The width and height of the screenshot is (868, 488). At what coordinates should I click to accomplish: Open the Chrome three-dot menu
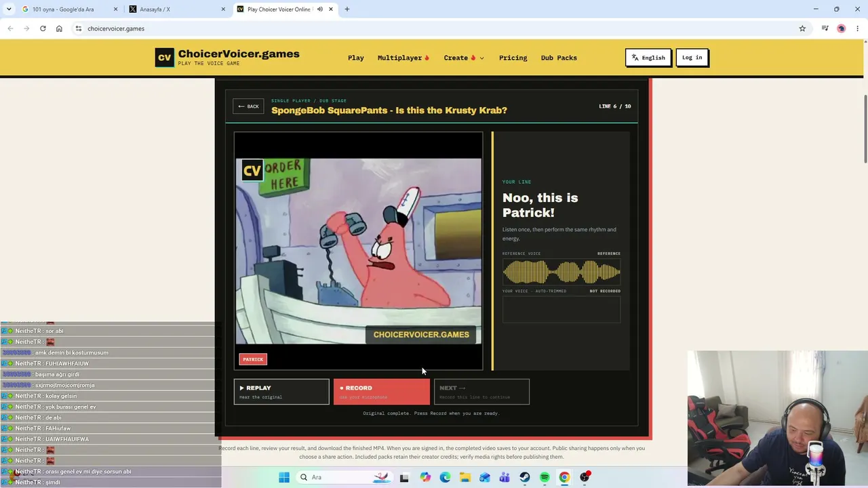tap(858, 28)
